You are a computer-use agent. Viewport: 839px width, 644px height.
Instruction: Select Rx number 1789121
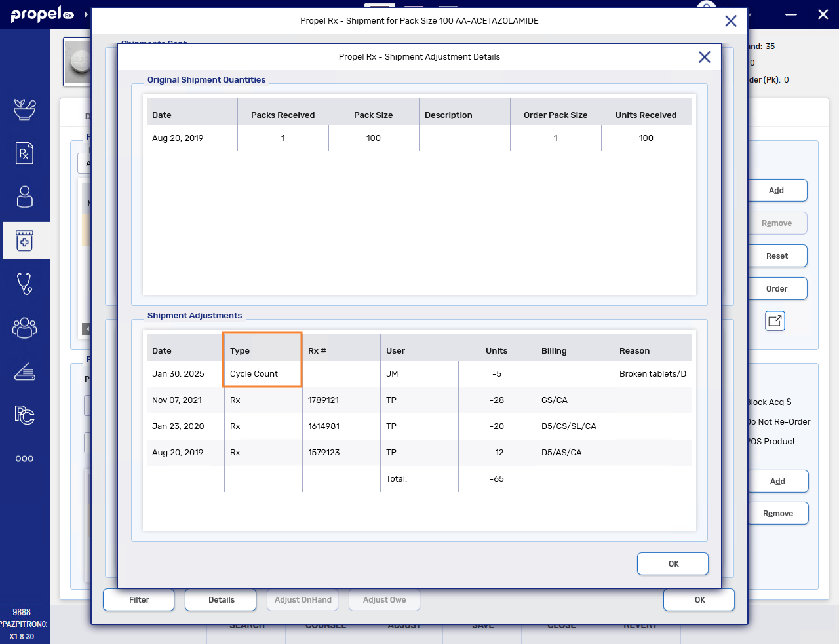coord(324,400)
